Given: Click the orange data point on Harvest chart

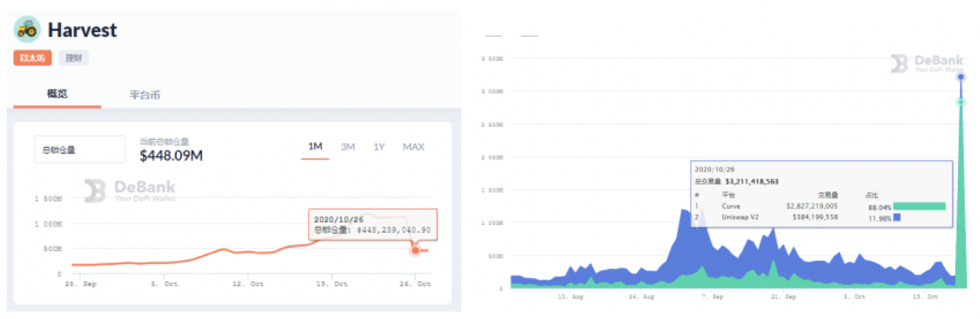Looking at the screenshot, I should pyautogui.click(x=415, y=250).
